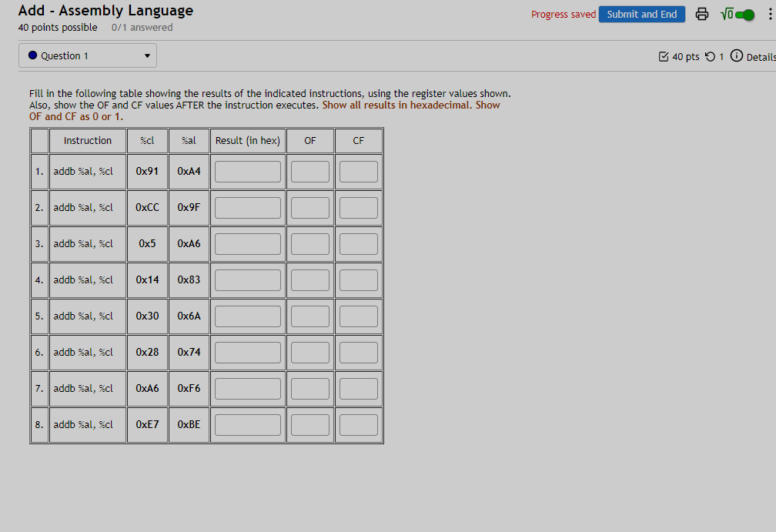Click the points checkmark icon next to 40 pts
Screen dimensions: 776x532
pos(663,56)
